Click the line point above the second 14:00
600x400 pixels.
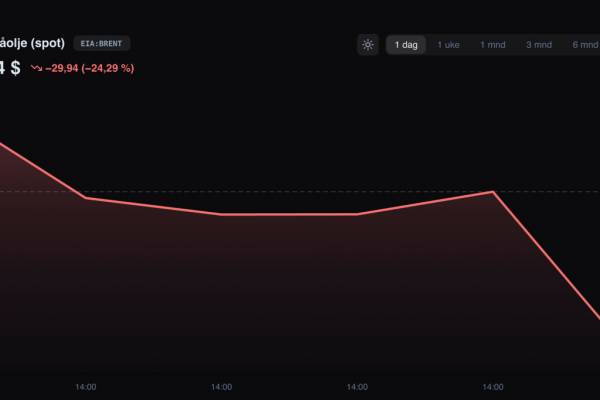(x=222, y=214)
